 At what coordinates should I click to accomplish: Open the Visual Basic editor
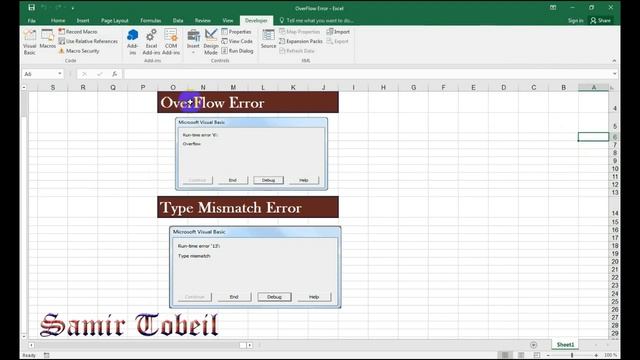click(x=29, y=42)
